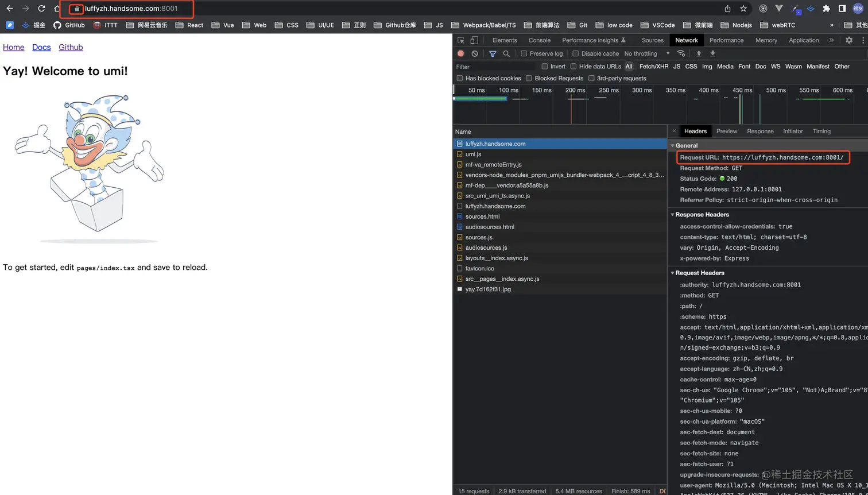Screen dimensions: 868x495
Task: Select umi.js in request list
Action: click(474, 154)
